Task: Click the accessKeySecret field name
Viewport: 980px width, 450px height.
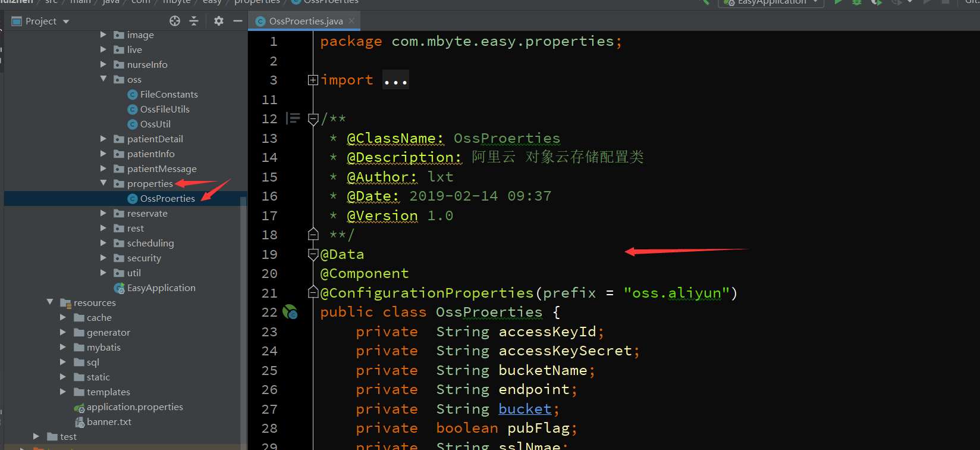Action: (x=565, y=351)
